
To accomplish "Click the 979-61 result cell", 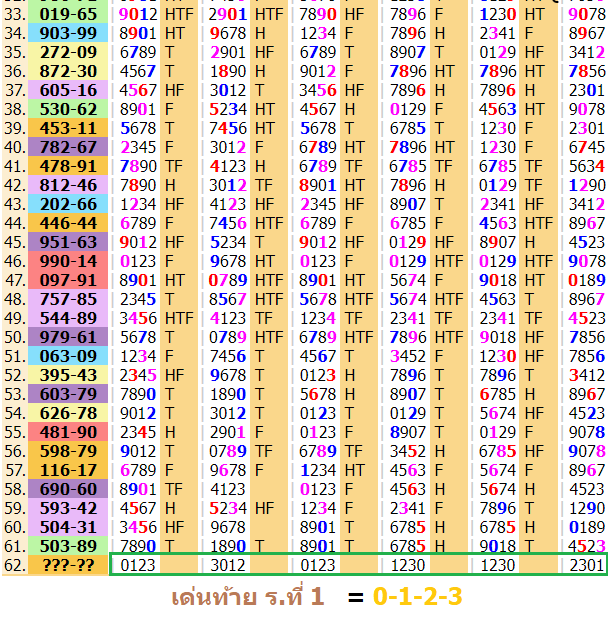I will click(x=68, y=337).
